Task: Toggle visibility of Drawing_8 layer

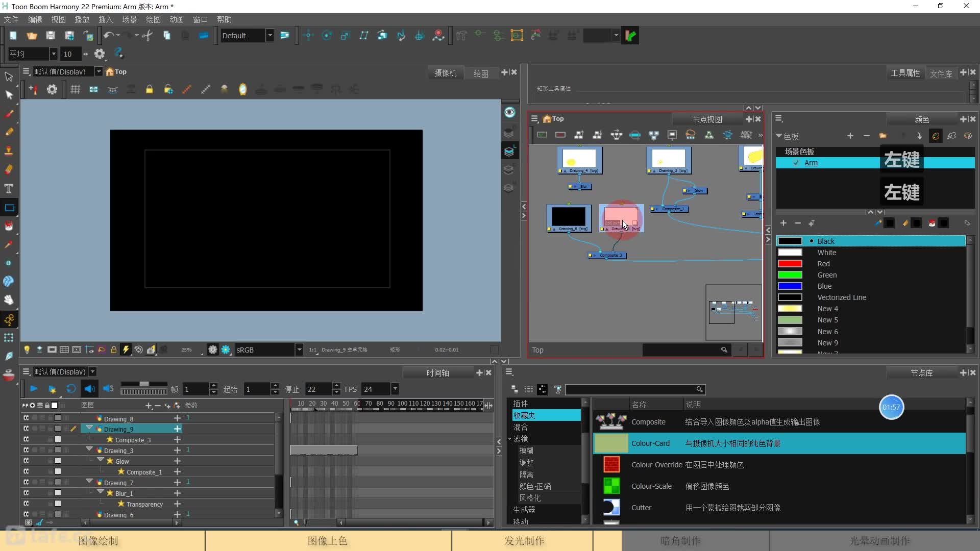Action: [26, 418]
